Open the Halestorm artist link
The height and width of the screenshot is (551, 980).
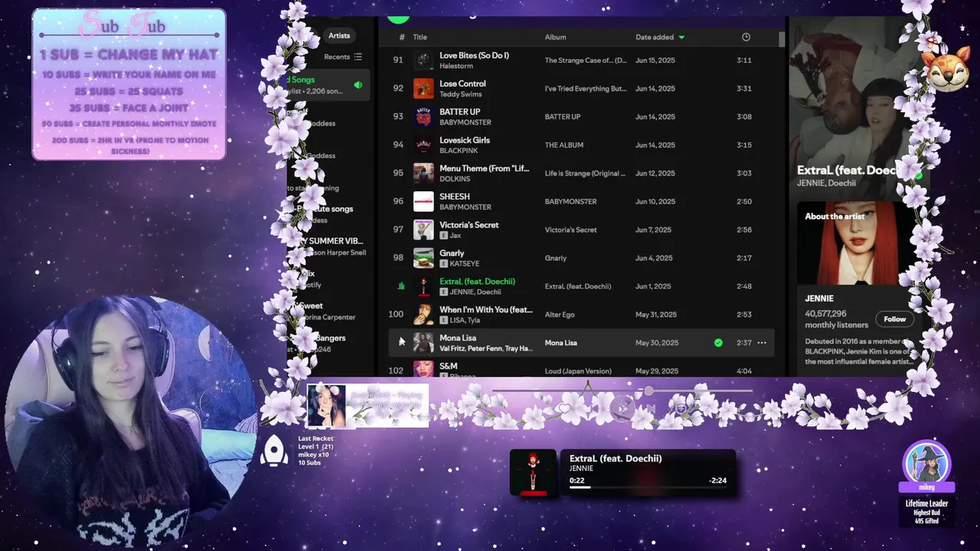456,66
